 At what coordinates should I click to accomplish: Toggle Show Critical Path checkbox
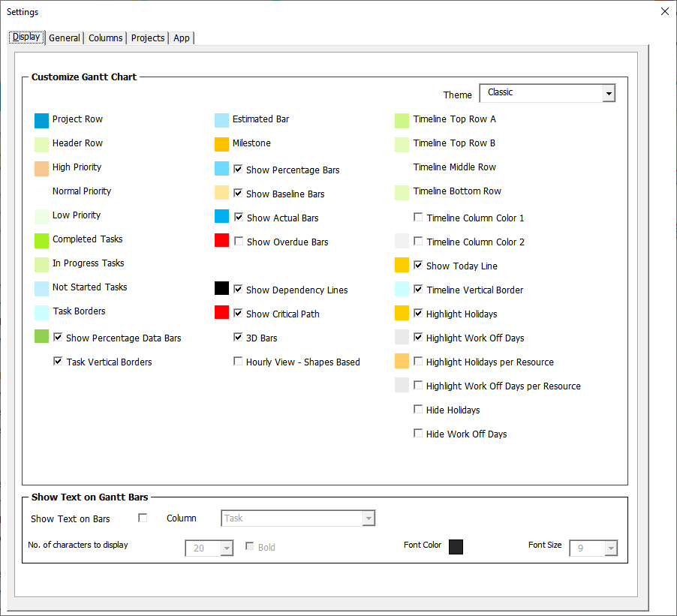[x=238, y=313]
